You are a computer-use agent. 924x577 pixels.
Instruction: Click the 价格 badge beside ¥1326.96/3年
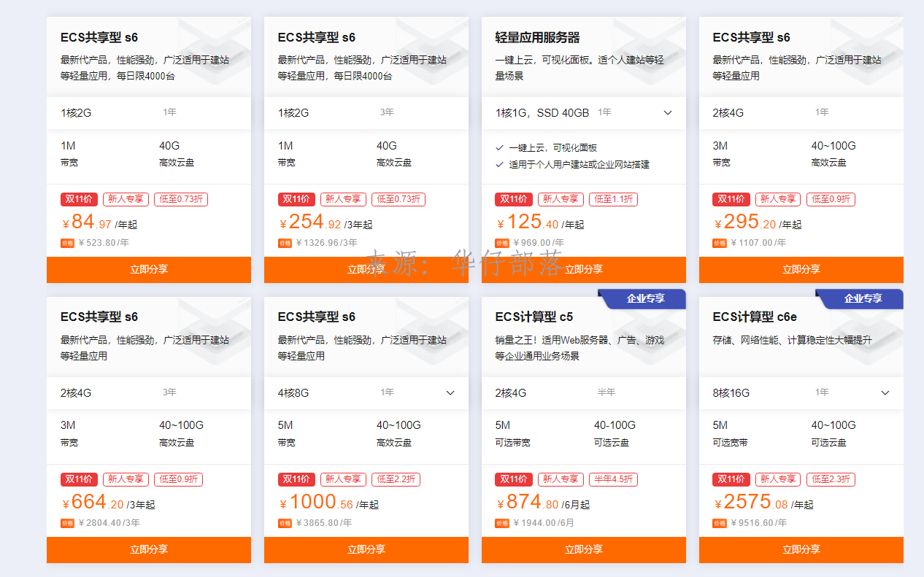point(285,243)
